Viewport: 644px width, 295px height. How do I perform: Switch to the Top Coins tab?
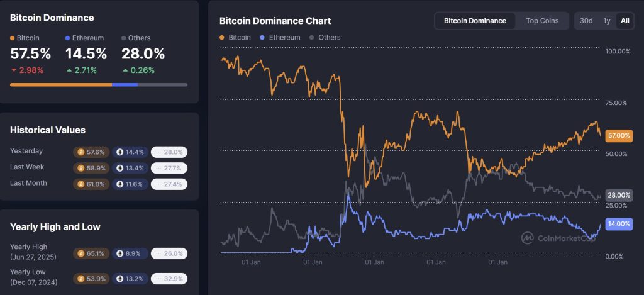pyautogui.click(x=541, y=21)
